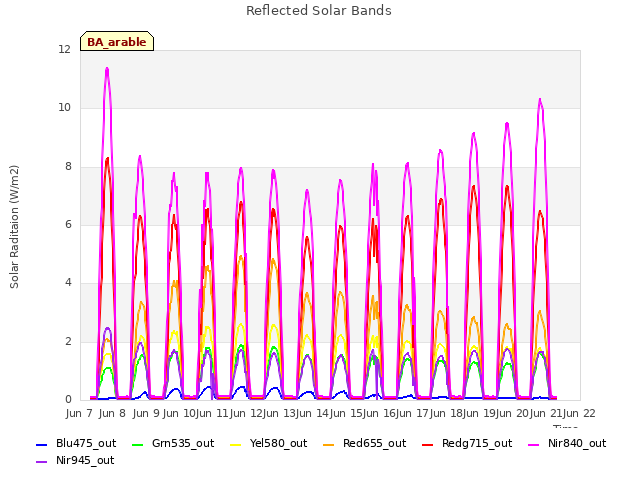Click the 4 y-axis tick label
The width and height of the screenshot is (640, 480).
click(x=68, y=283)
